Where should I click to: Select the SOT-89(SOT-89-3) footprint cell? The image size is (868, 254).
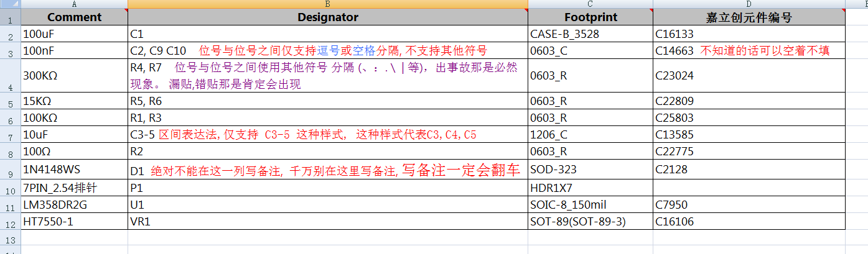(590, 222)
